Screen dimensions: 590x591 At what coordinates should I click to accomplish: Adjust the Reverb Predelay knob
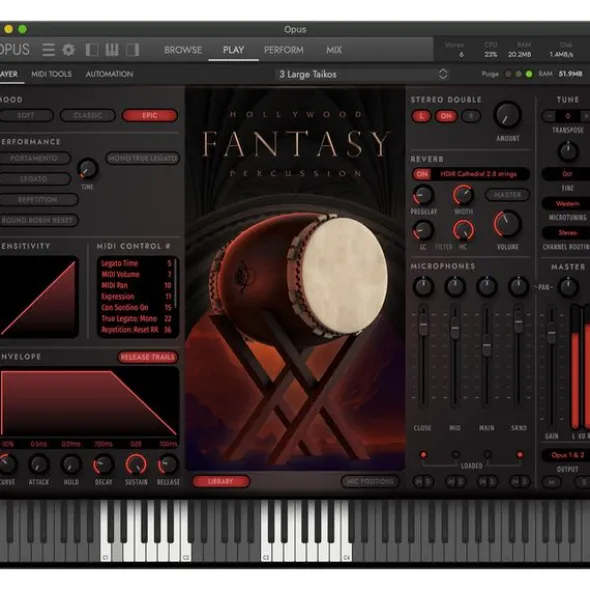click(x=423, y=195)
